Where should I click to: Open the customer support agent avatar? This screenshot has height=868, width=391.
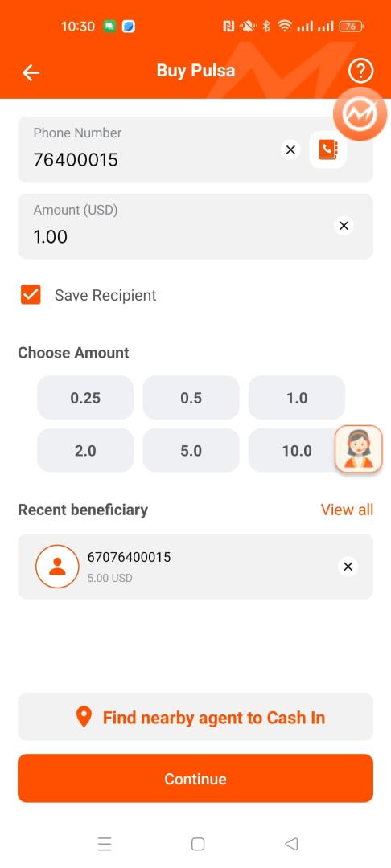359,448
